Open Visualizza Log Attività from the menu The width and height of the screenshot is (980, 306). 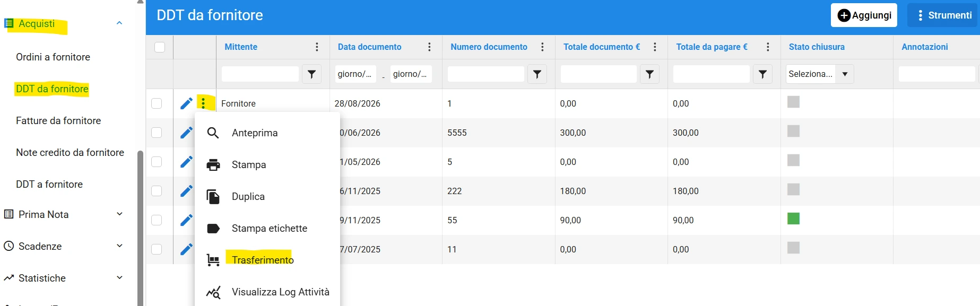tap(281, 292)
